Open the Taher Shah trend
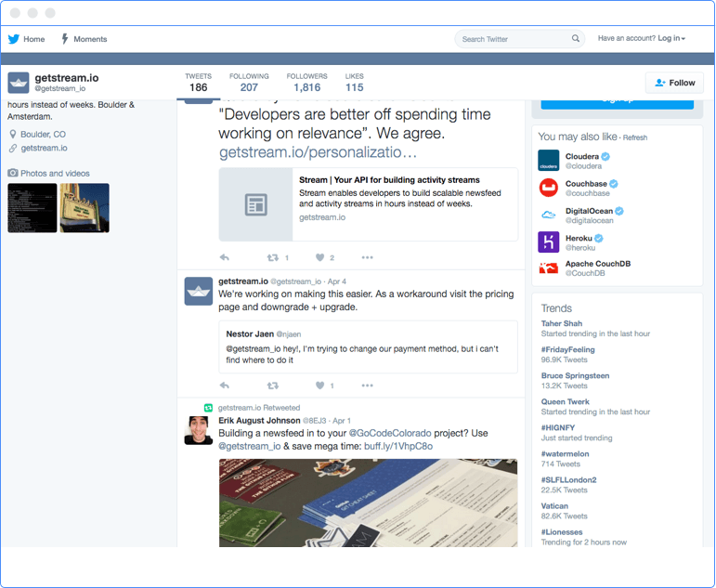 click(562, 323)
